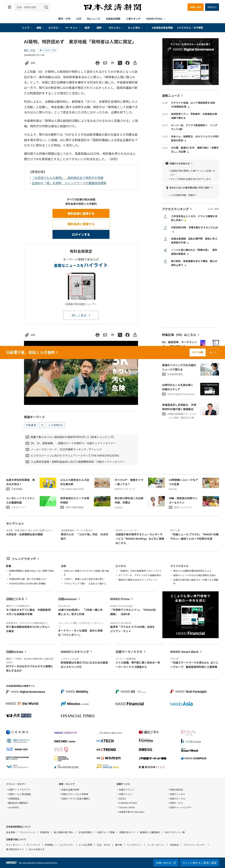Click the お問い合わせ footer button
The height and width of the screenshot is (868, 225).
pyautogui.click(x=166, y=863)
